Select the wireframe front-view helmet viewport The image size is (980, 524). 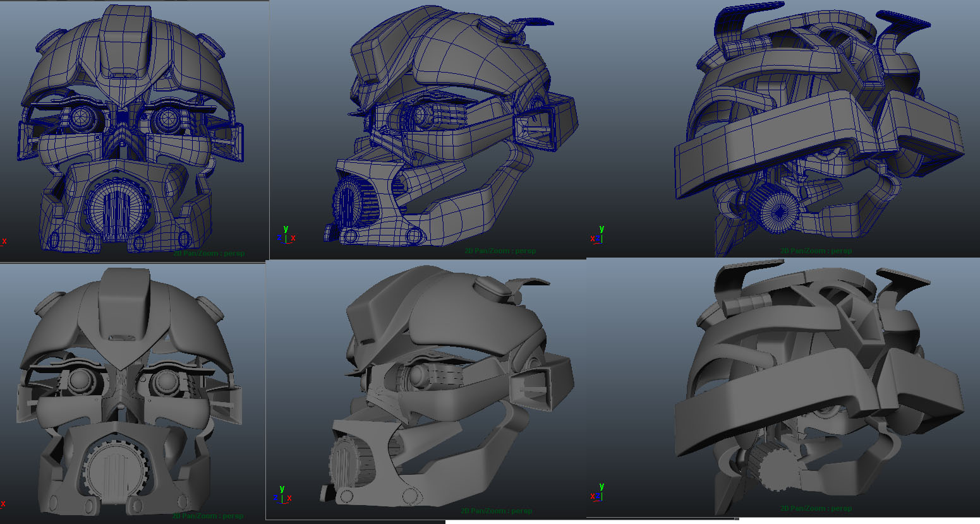tap(134, 131)
